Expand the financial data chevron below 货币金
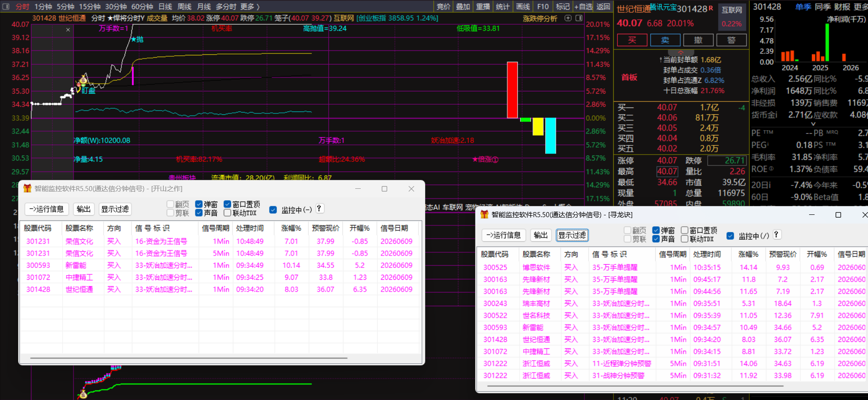Screen dimensions: 868x400 coord(813,124)
